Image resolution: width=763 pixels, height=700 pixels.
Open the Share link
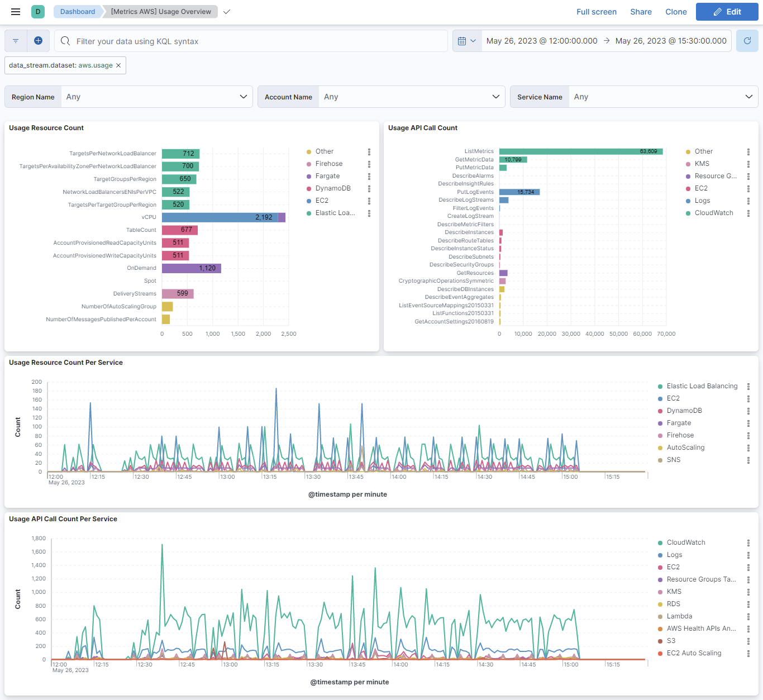(x=641, y=11)
